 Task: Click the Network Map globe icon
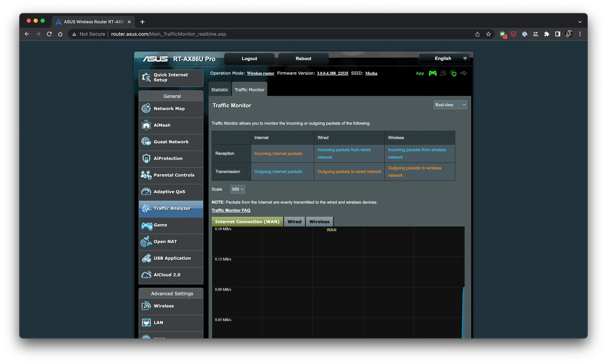pos(146,108)
